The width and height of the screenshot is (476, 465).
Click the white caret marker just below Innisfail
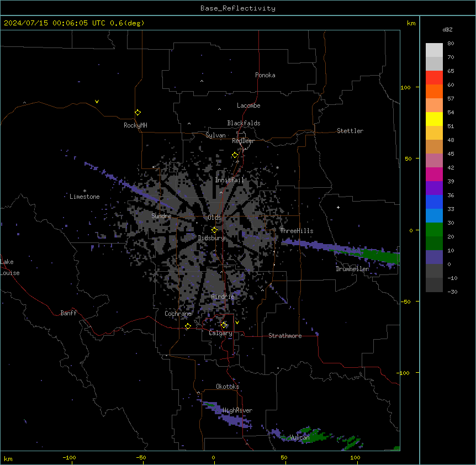click(221, 192)
